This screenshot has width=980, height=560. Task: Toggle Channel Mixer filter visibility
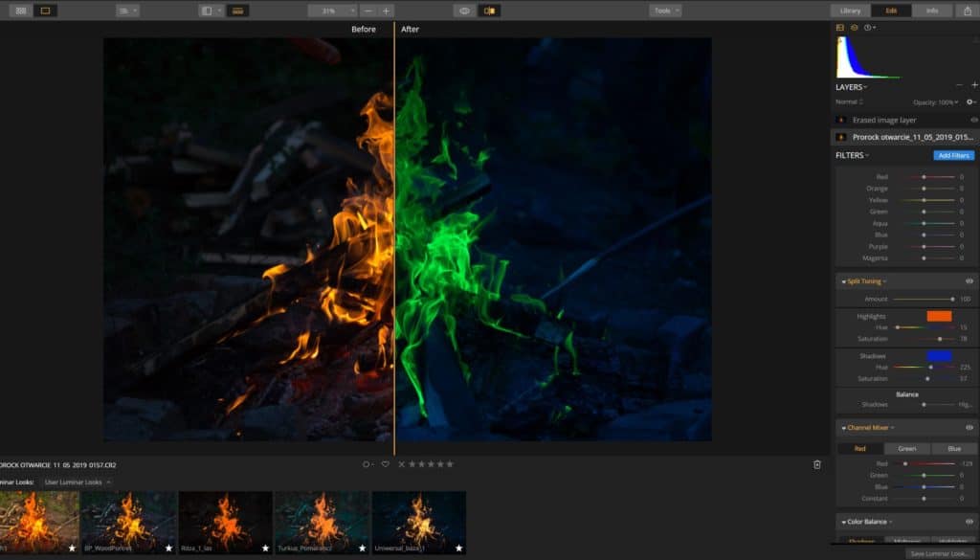pos(971,428)
